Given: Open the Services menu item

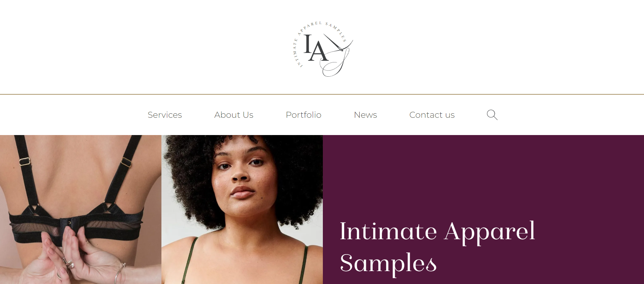Looking at the screenshot, I should click(x=165, y=115).
